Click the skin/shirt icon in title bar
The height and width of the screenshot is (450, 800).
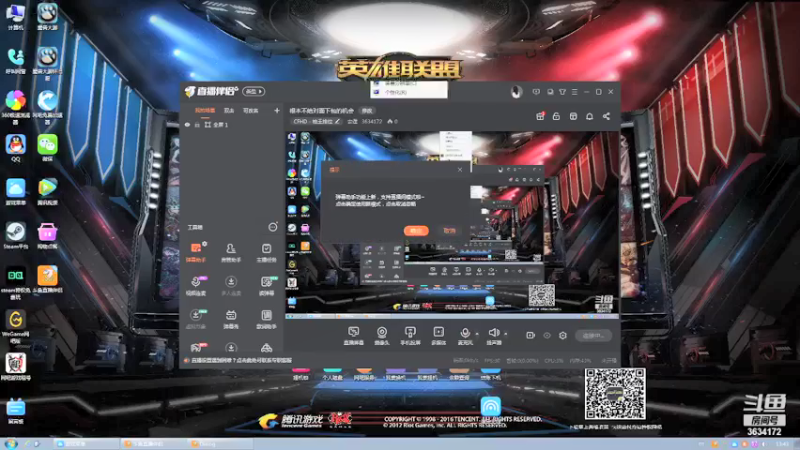click(562, 92)
